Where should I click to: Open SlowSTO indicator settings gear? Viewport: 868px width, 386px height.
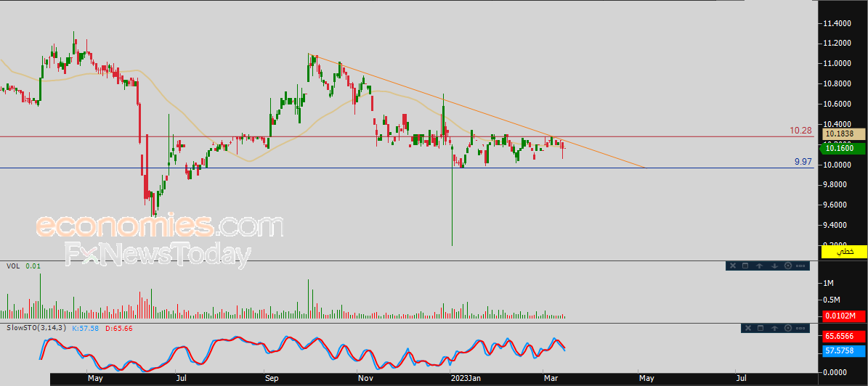788,329
